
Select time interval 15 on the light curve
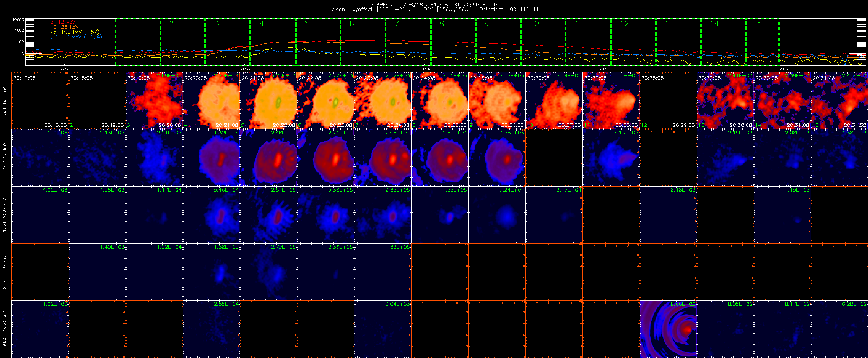(762, 42)
